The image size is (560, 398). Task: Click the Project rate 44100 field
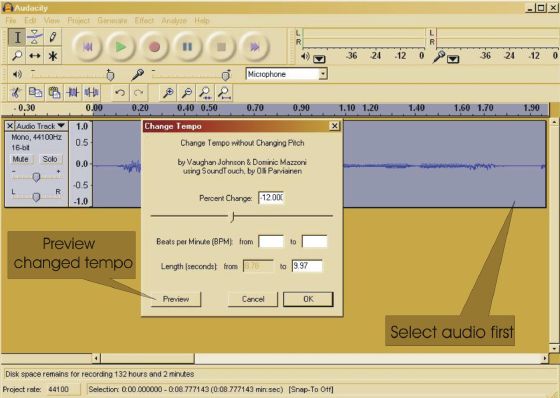pyautogui.click(x=64, y=389)
